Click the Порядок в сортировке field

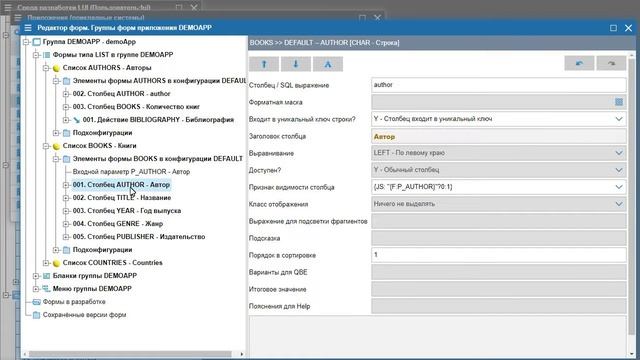[x=498, y=255]
